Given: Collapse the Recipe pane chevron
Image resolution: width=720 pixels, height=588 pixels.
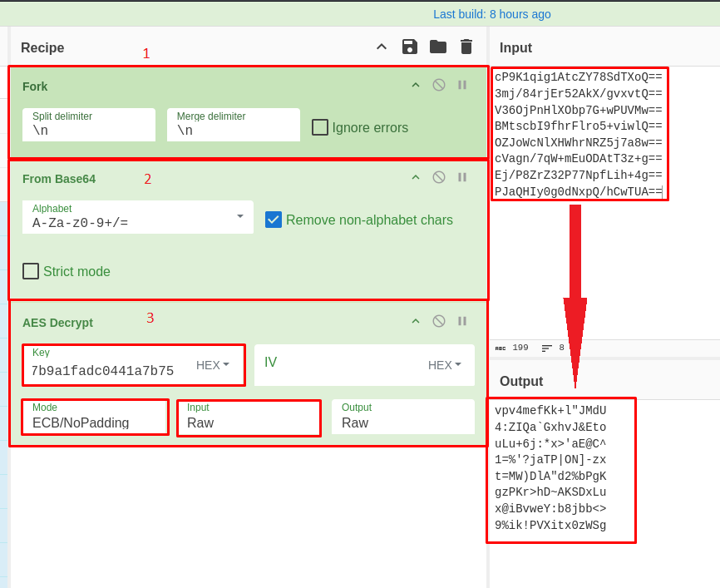Looking at the screenshot, I should point(382,47).
